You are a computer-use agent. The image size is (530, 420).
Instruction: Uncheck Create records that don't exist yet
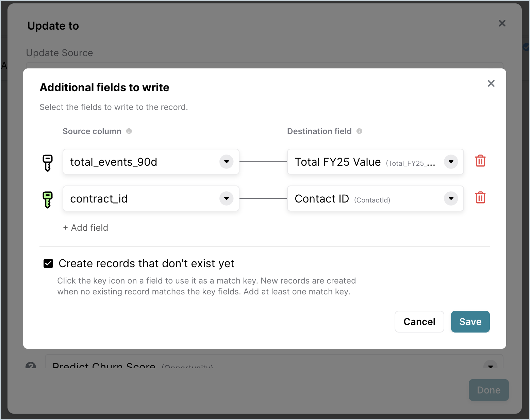click(x=48, y=263)
